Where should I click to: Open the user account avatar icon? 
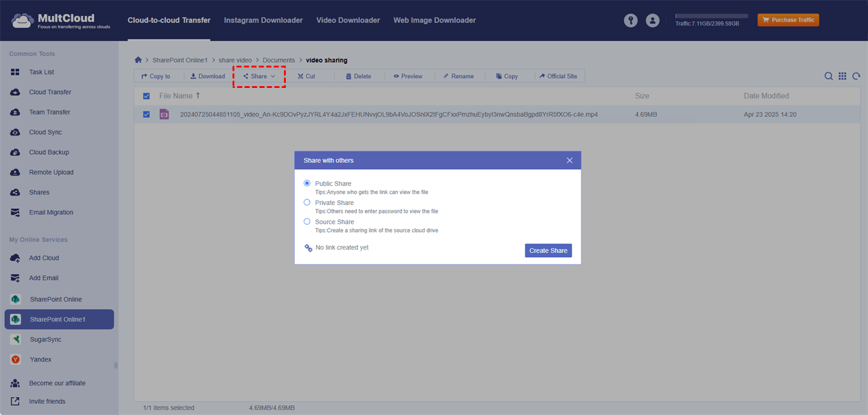[x=652, y=20]
